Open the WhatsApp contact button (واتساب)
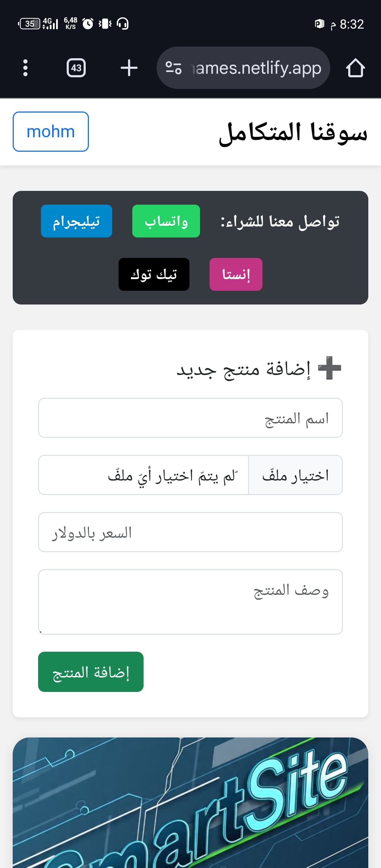381x868 pixels. tap(166, 221)
